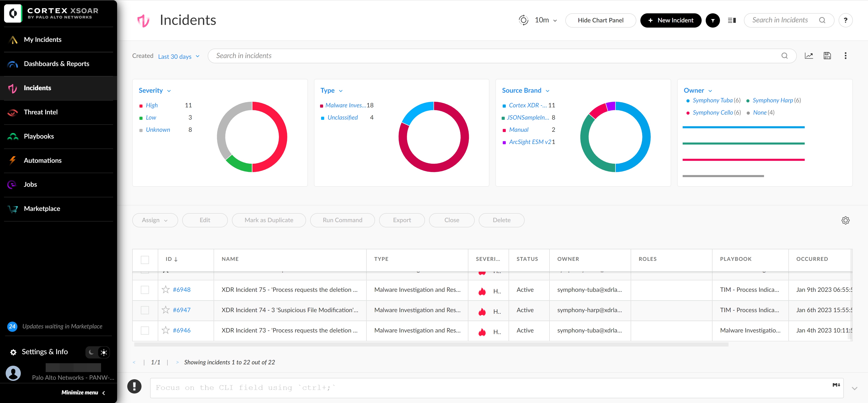868x403 pixels.
Task: Click the table settings gear icon
Action: (845, 220)
